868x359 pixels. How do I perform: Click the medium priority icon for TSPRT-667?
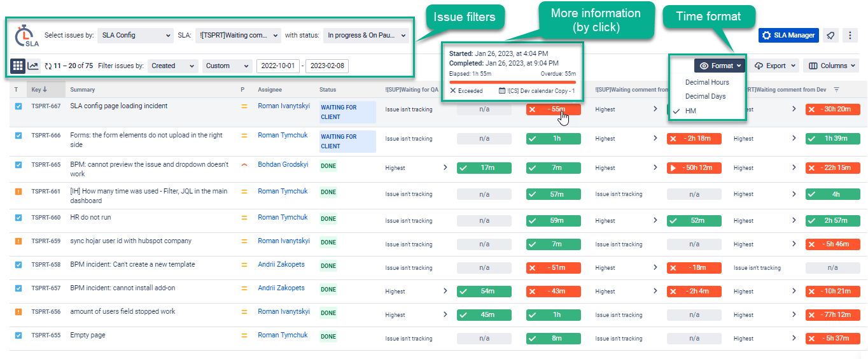coord(244,106)
